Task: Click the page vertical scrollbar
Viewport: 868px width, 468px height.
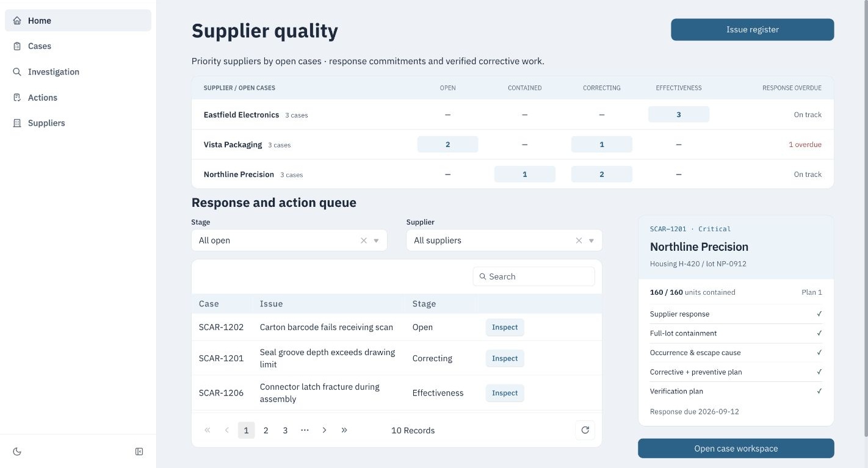Action: (865, 218)
